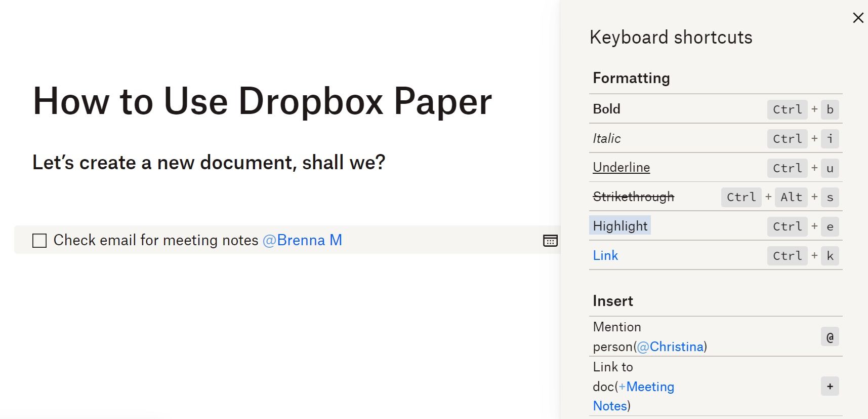This screenshot has width=868, height=419.
Task: Click the blue Link shortcut label
Action: 605,255
